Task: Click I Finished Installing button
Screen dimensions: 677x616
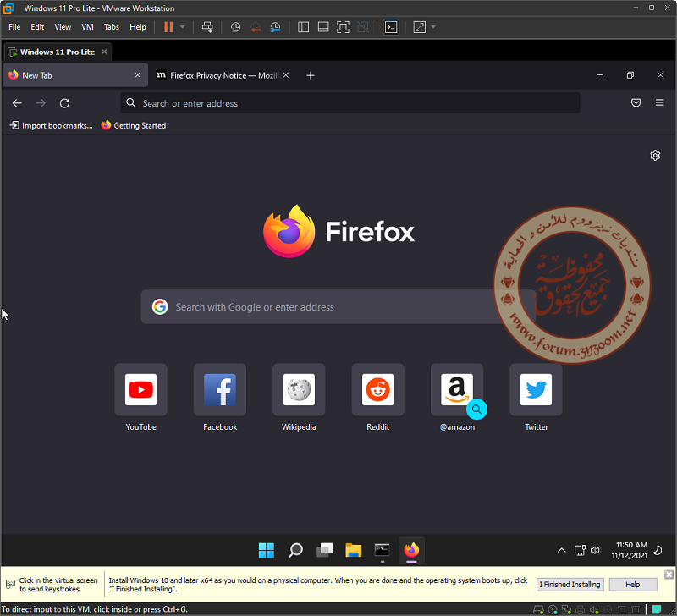Action: [x=570, y=585]
